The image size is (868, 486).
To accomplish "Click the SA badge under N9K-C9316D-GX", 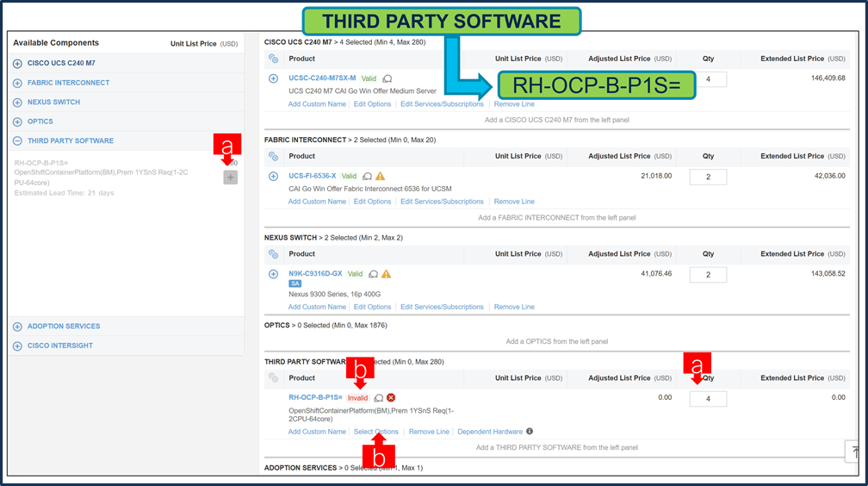I will (x=295, y=283).
